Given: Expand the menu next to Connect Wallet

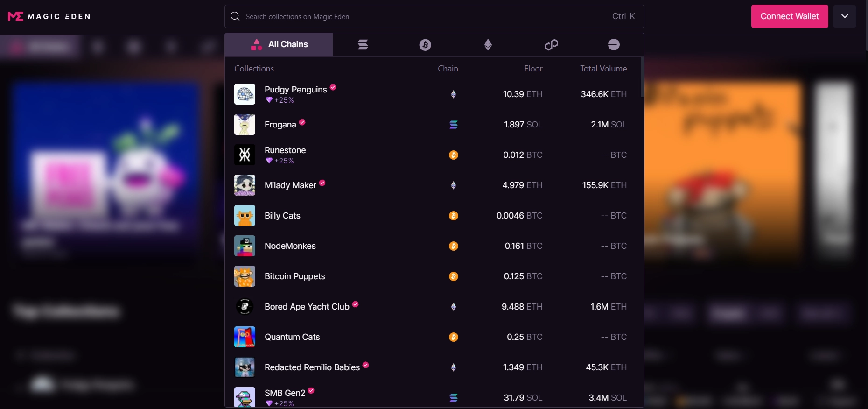Looking at the screenshot, I should coord(845,16).
